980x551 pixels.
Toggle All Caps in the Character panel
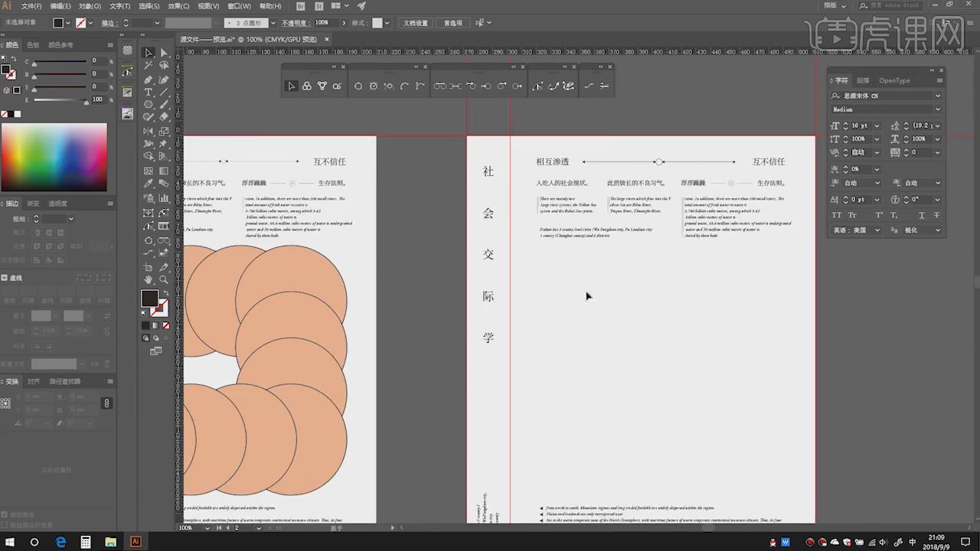(x=837, y=215)
